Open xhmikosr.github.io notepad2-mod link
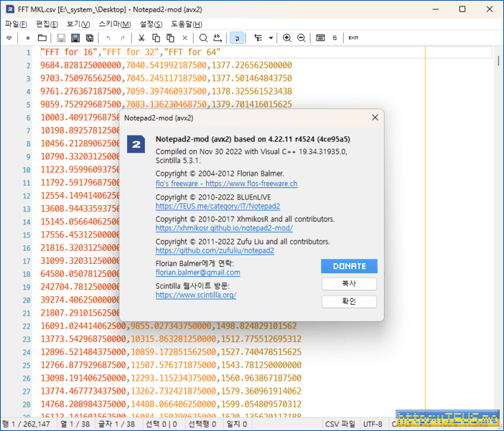This screenshot has width=504, height=431. 224,228
